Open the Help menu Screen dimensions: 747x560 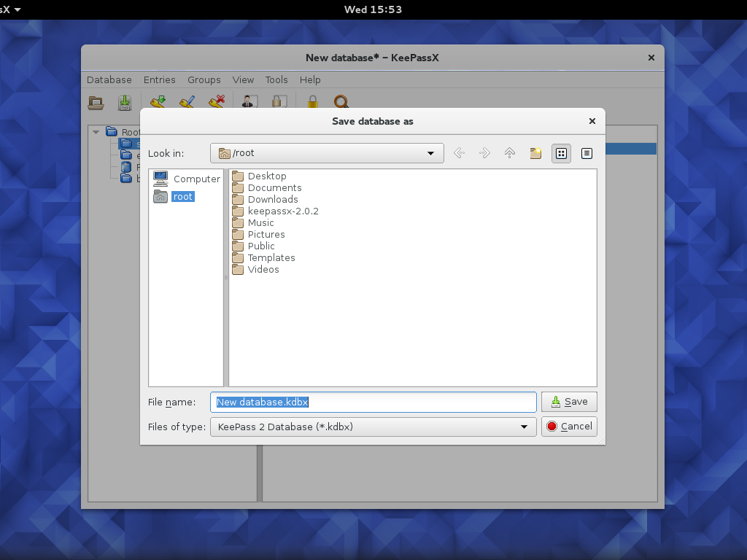point(310,80)
